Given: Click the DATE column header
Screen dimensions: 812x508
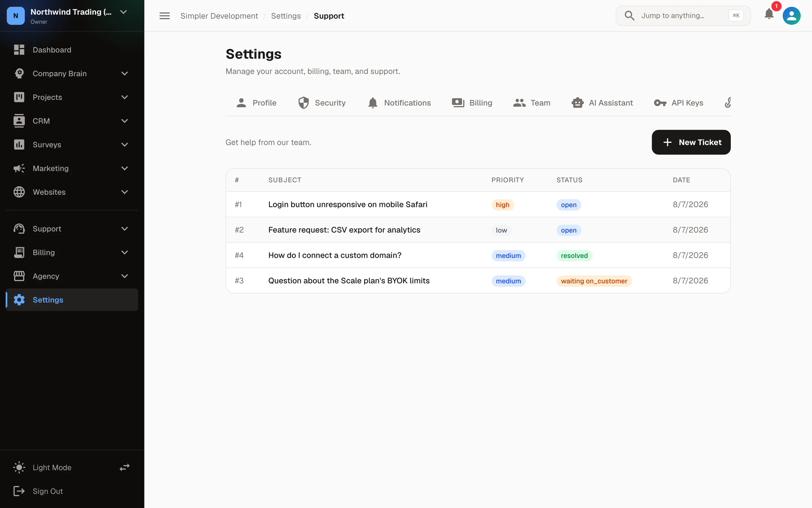Looking at the screenshot, I should [681, 180].
